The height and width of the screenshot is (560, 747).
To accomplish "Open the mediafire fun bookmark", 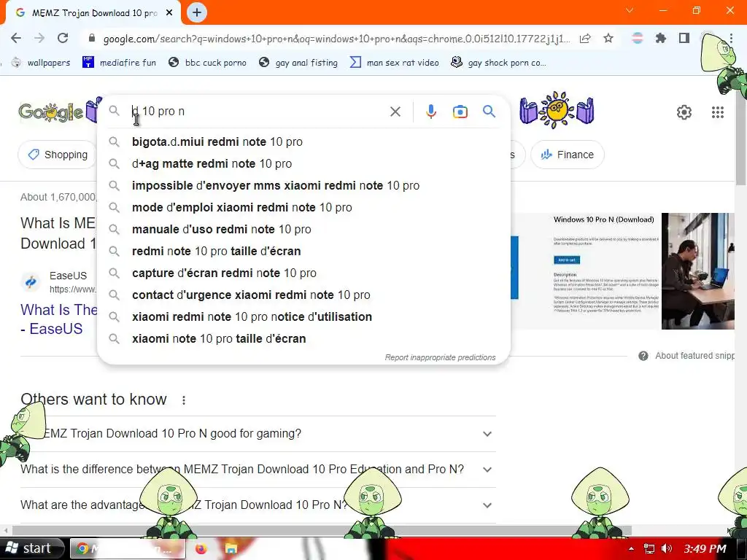I will pos(119,63).
